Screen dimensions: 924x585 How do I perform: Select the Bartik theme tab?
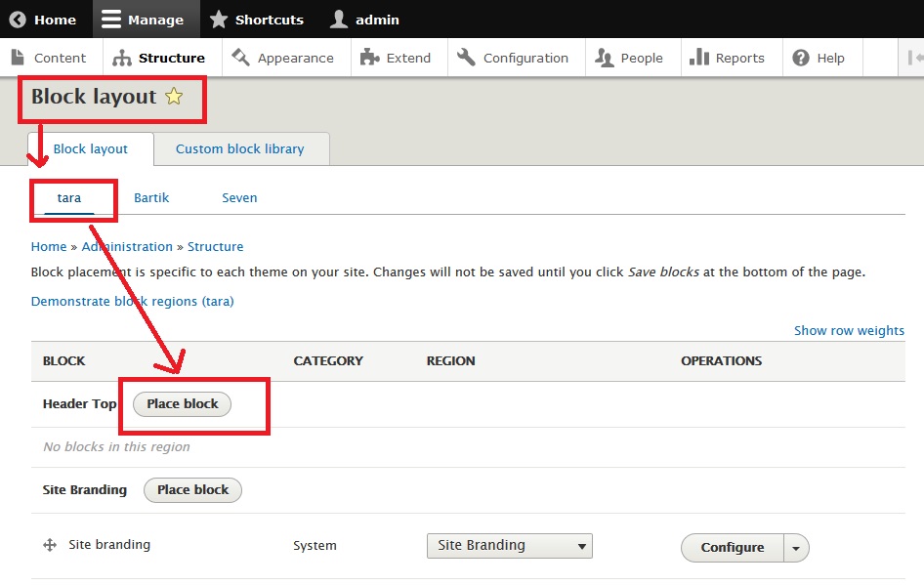[151, 197]
